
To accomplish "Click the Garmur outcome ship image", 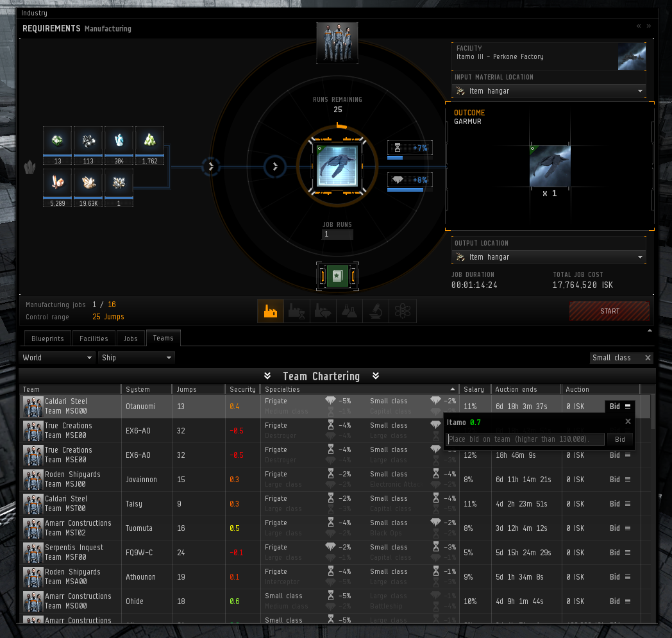I will pos(550,166).
